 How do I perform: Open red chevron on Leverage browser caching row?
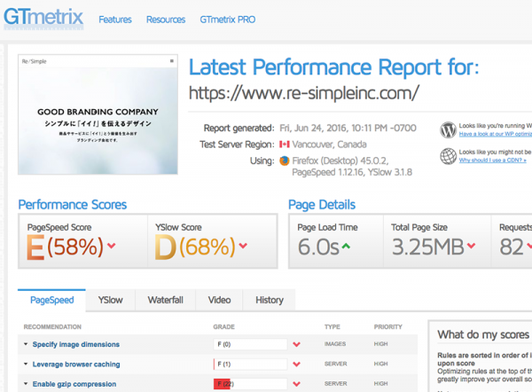296,365
